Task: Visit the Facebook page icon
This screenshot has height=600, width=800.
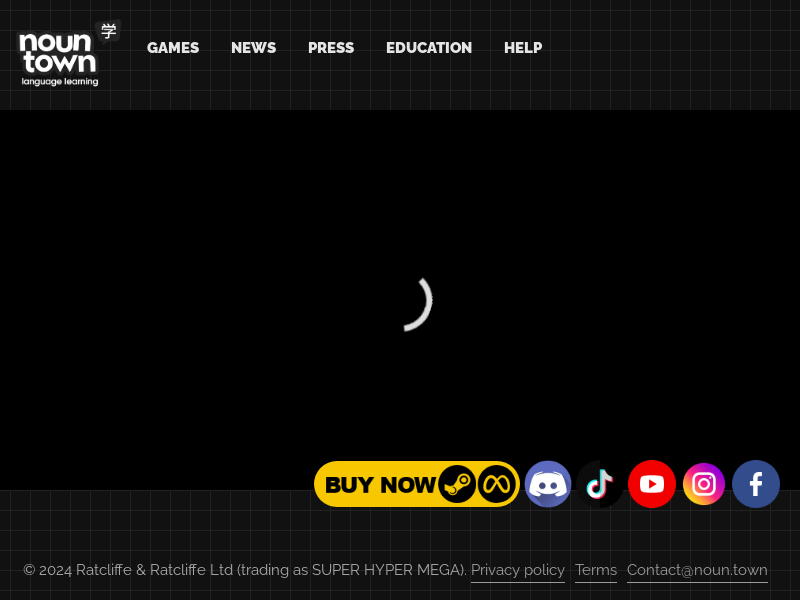Action: 756,484
